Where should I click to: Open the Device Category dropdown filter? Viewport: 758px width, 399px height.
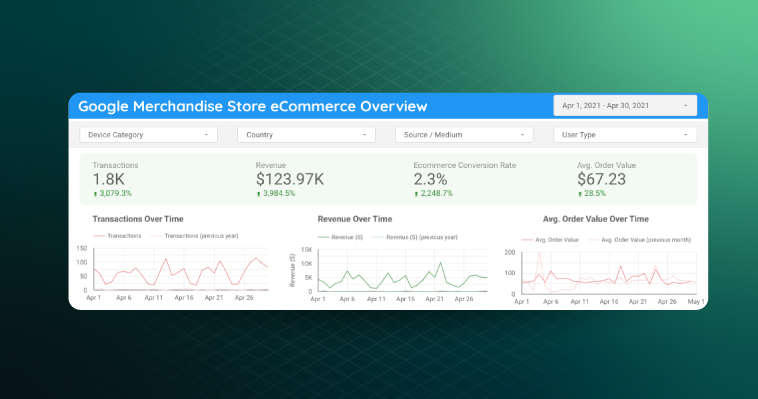point(148,134)
